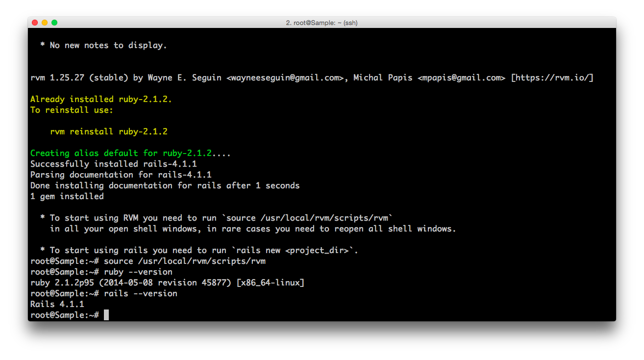Viewport: 644px width, 360px height.
Task: Click 'Creating alias default for ruby-2.1.2' line
Action: tap(130, 153)
